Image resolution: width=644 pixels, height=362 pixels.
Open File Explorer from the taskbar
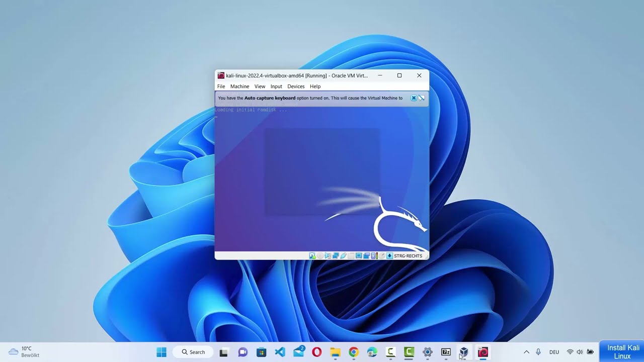(335, 352)
